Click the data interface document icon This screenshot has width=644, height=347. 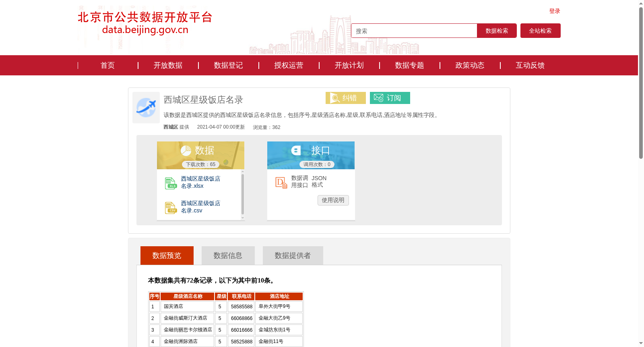(281, 183)
